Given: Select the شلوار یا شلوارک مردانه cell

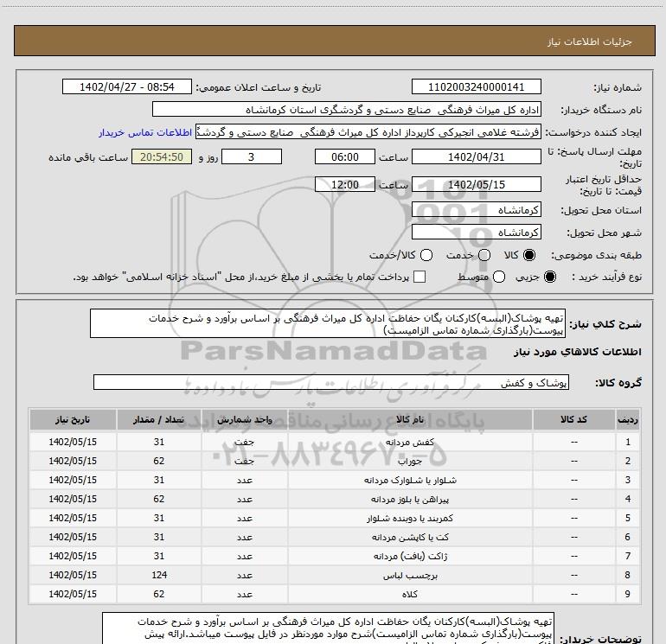Looking at the screenshot, I should coord(410,480).
